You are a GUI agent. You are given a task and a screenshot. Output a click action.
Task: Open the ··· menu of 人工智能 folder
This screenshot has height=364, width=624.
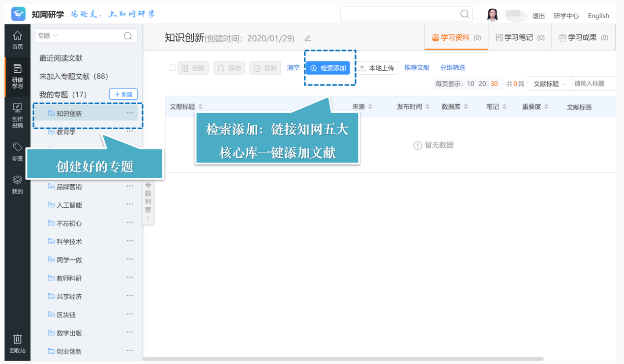pyautogui.click(x=130, y=204)
